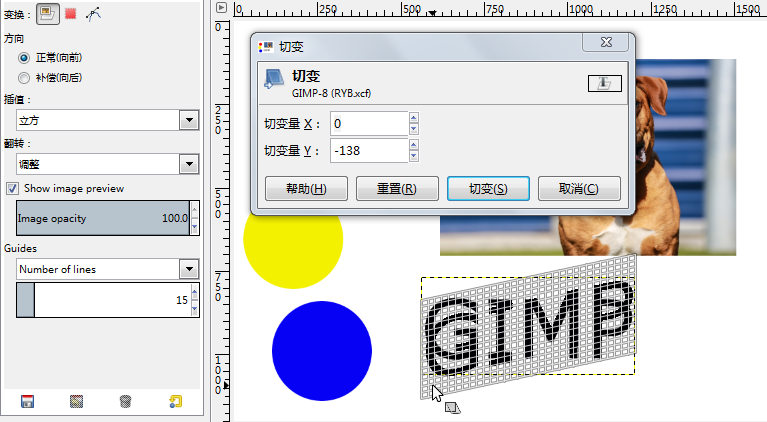Click the shear dialog header preview icon
Screen dimensions: 767x422
[x=605, y=83]
